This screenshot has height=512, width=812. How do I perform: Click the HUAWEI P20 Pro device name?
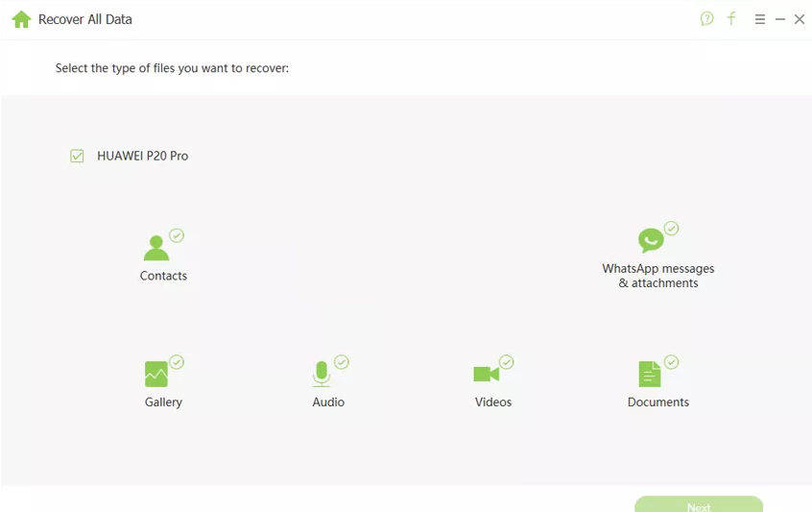142,156
